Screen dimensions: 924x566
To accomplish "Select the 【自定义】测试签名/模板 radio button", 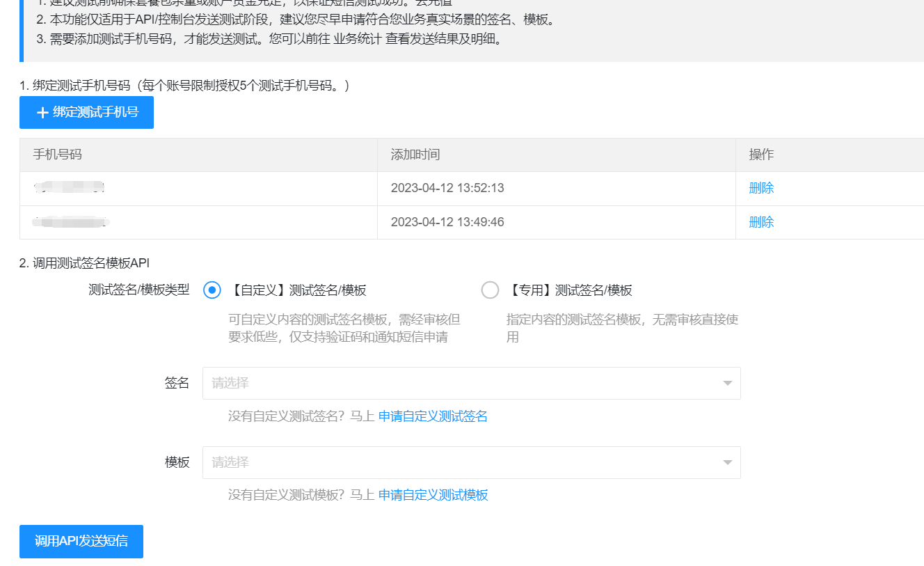I will coord(212,290).
